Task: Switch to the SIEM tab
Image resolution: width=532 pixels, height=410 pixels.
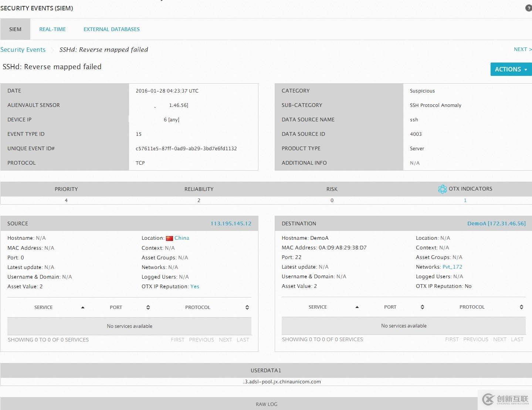Action: click(x=15, y=29)
